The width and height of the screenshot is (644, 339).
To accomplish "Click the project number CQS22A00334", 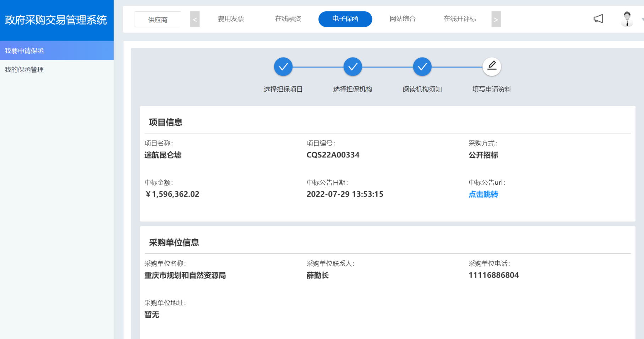I will coord(333,155).
